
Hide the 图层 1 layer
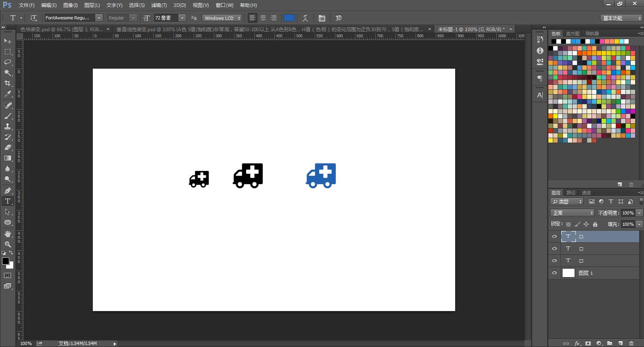pos(554,273)
